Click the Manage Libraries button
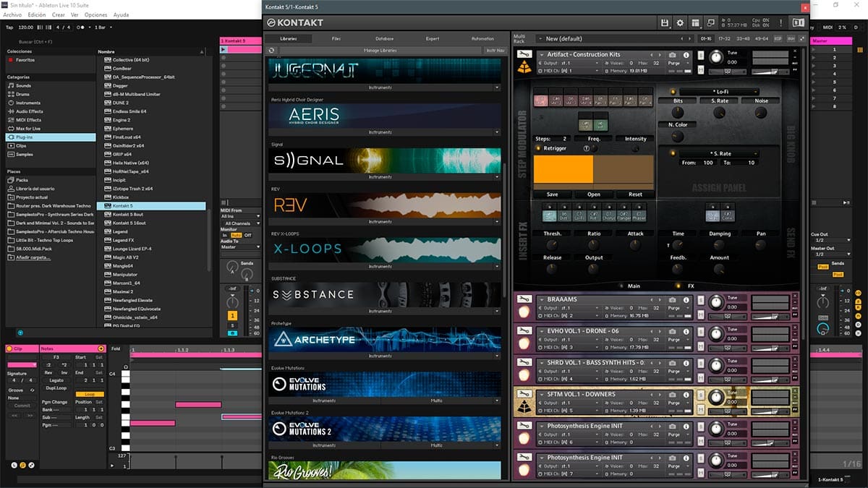This screenshot has height=488, width=868. point(379,51)
